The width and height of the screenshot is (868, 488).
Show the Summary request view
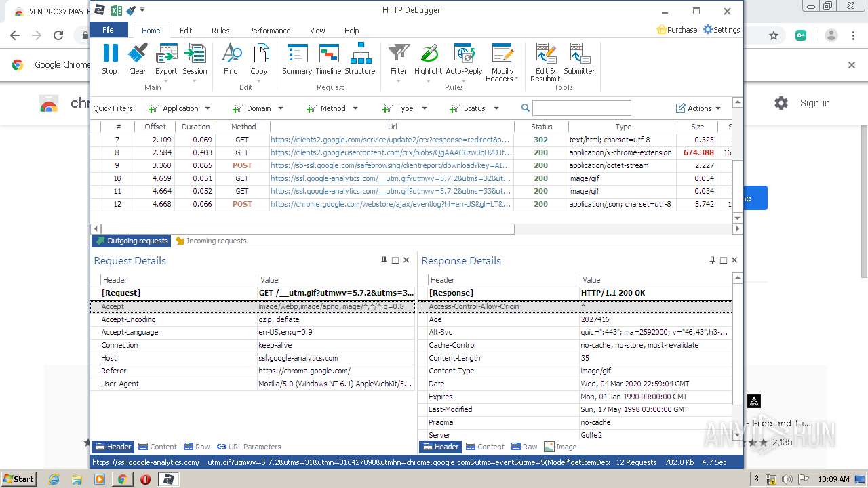pos(297,59)
